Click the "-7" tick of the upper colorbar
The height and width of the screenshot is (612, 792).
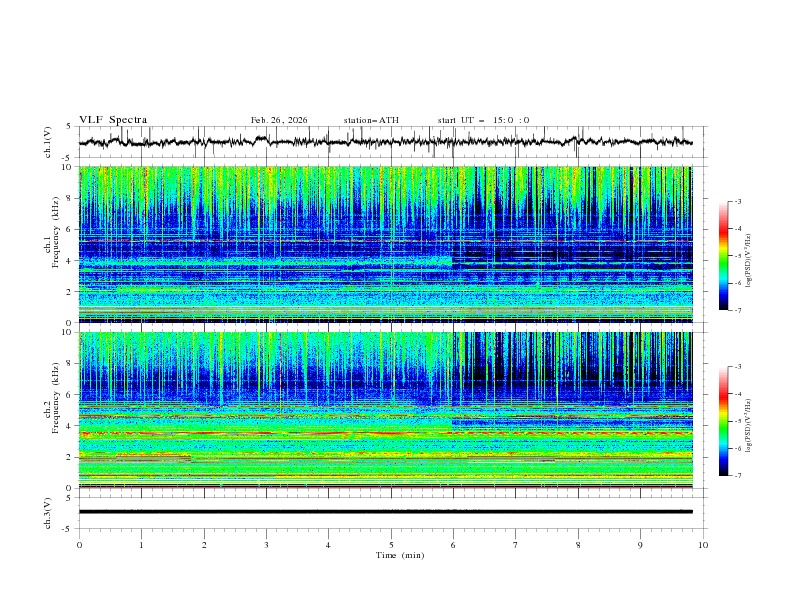click(737, 310)
